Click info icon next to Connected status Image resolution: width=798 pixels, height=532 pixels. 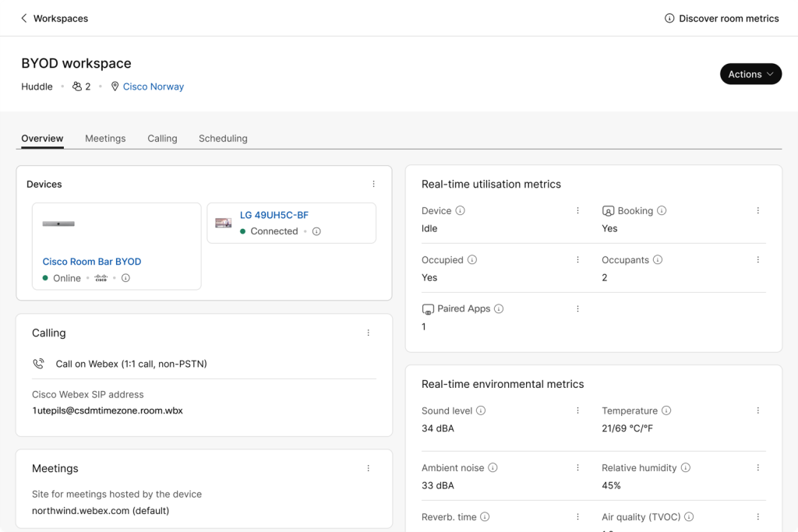(316, 231)
